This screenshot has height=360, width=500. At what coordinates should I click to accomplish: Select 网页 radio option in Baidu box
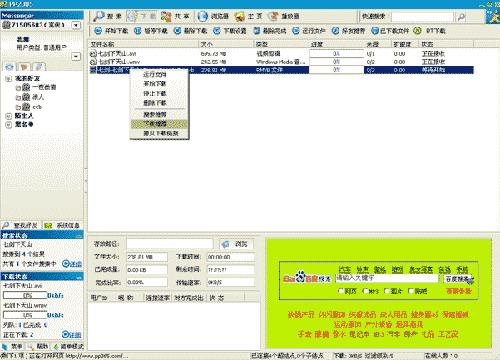pyautogui.click(x=341, y=291)
